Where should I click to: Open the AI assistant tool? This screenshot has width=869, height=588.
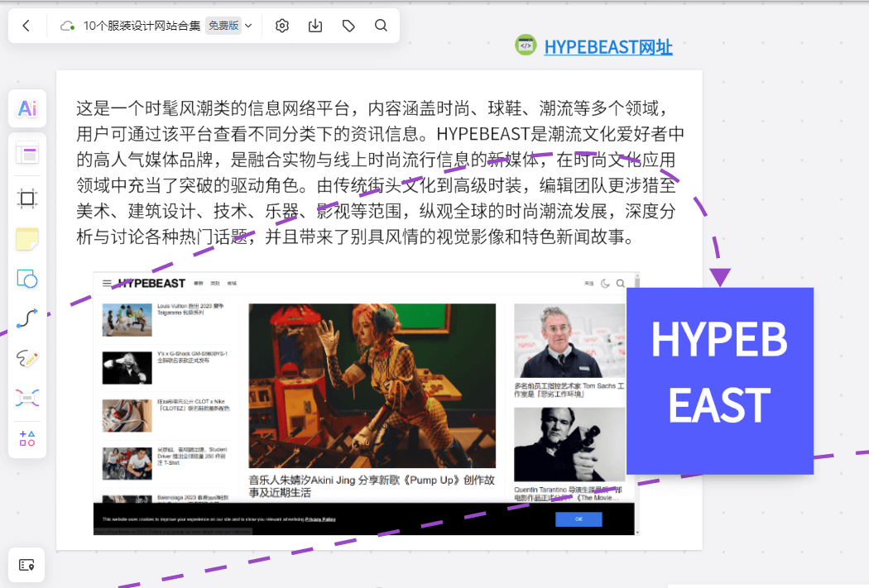pos(27,108)
